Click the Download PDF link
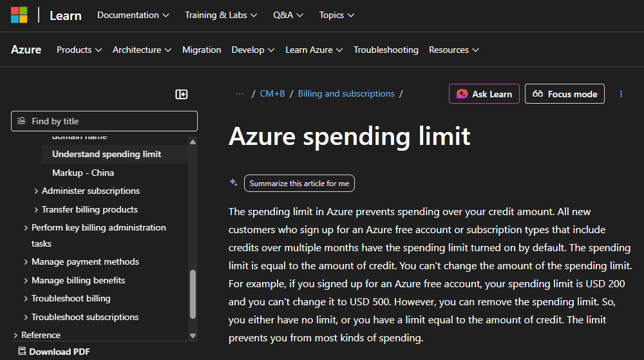 (x=54, y=352)
